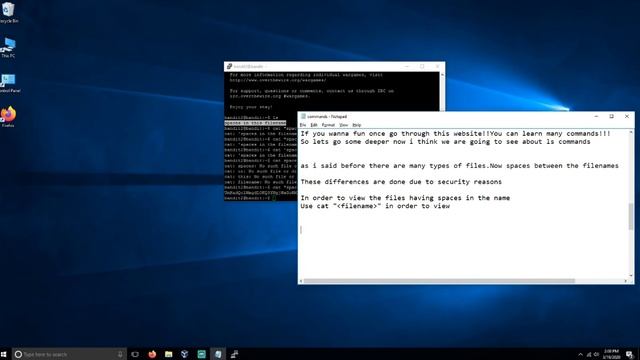
Task: Maximize the Notepad window
Action: point(611,116)
